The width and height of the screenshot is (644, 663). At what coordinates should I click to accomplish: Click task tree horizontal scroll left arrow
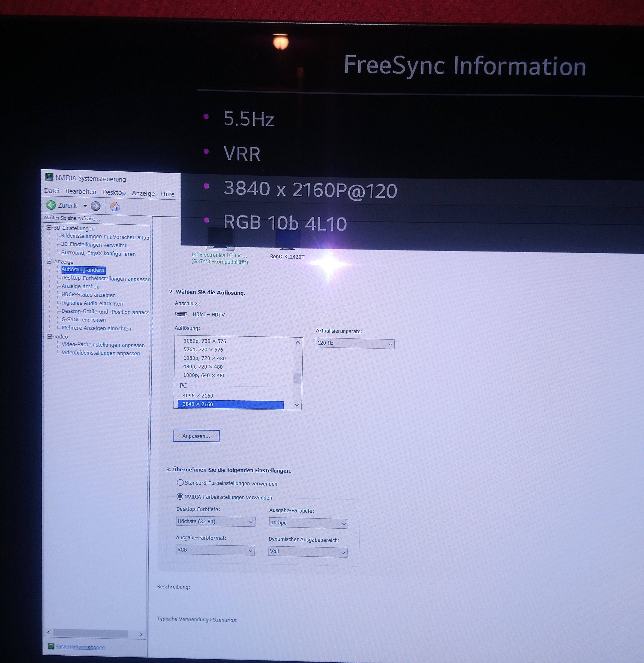[49, 632]
